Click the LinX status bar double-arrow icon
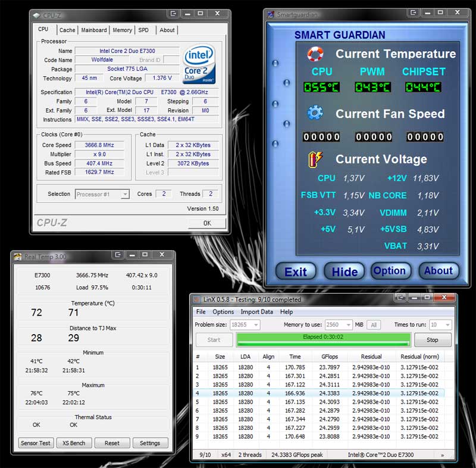 pos(443,455)
